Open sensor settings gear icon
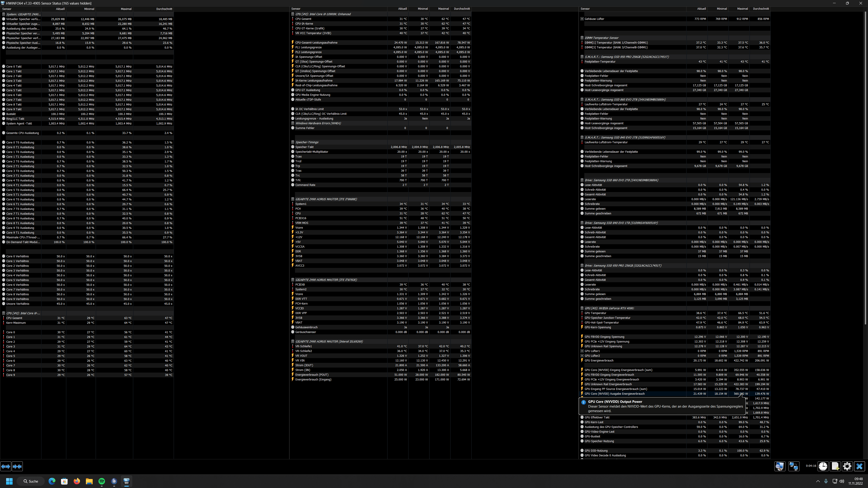Screen dimensions: 868x488 point(847,466)
